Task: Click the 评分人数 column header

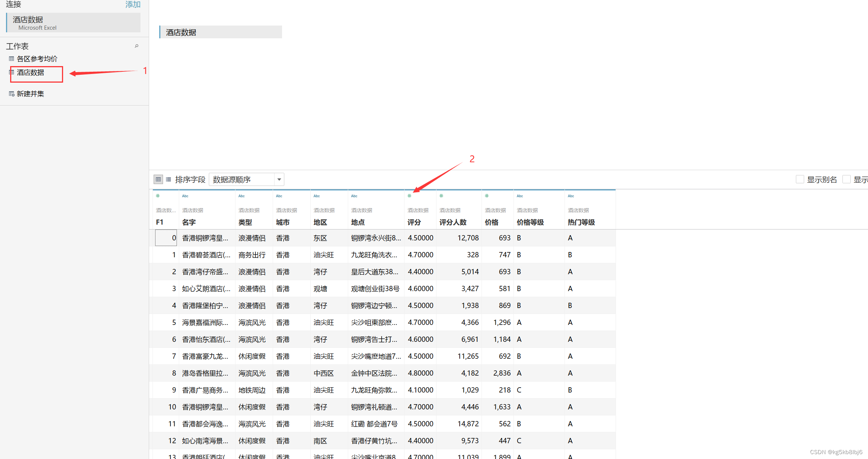Action: (453, 222)
